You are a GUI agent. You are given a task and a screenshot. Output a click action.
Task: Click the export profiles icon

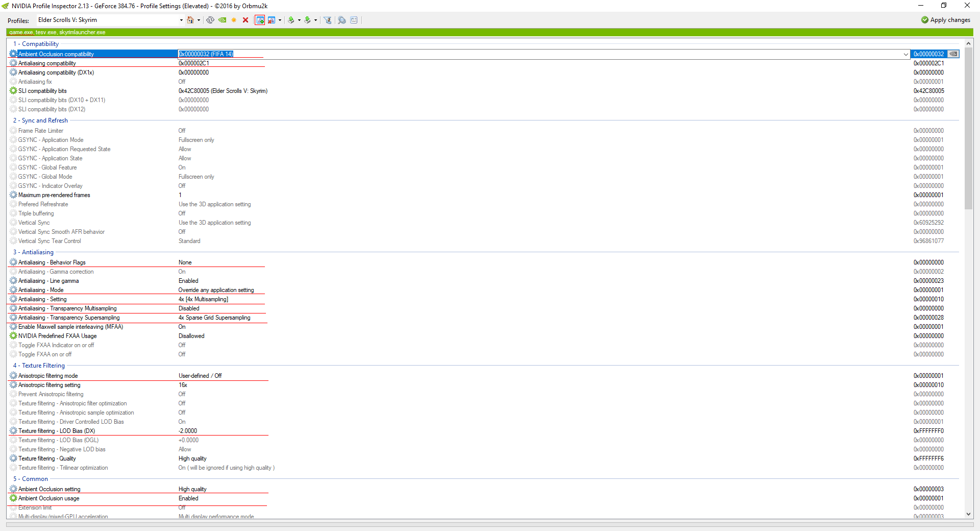[291, 20]
